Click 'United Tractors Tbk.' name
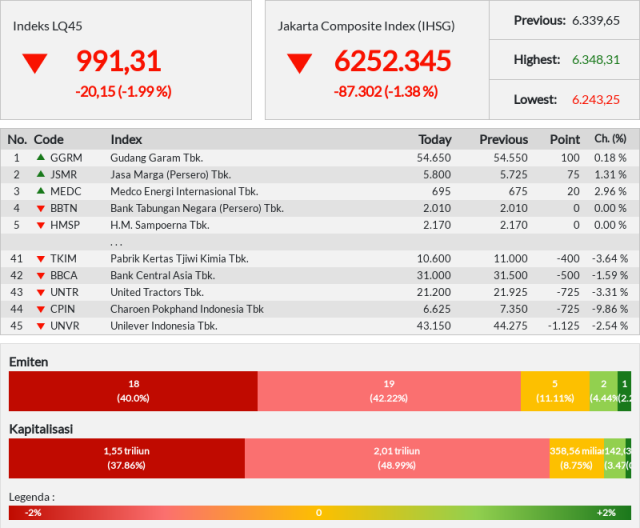640x528 pixels. point(157,292)
